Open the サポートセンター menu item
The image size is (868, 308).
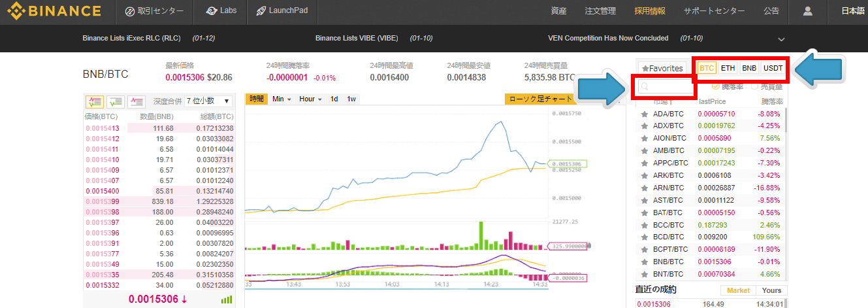[x=714, y=11]
